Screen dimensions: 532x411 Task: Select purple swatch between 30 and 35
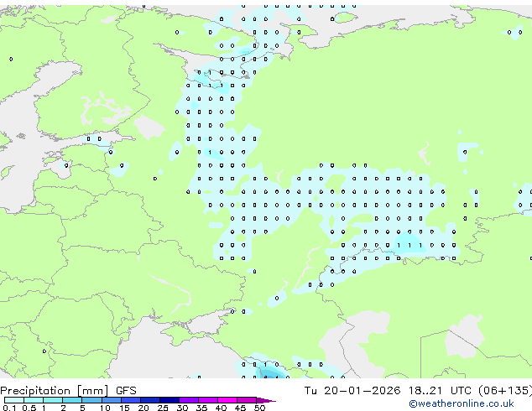[x=189, y=400]
